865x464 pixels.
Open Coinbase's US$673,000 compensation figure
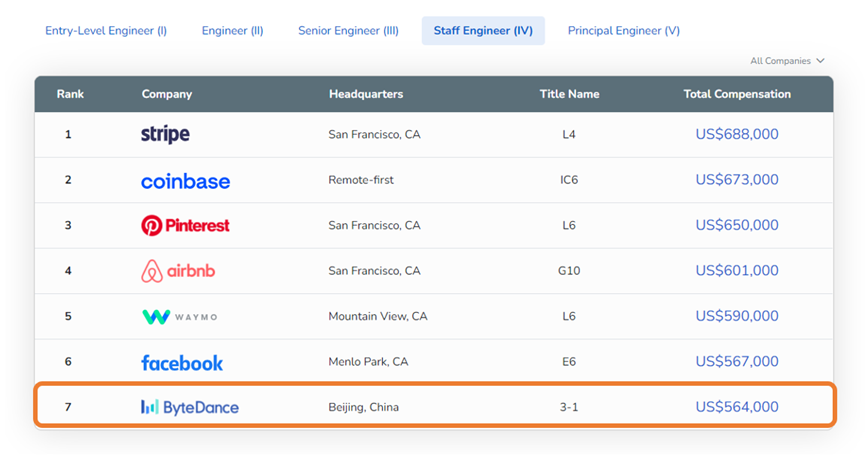point(737,181)
